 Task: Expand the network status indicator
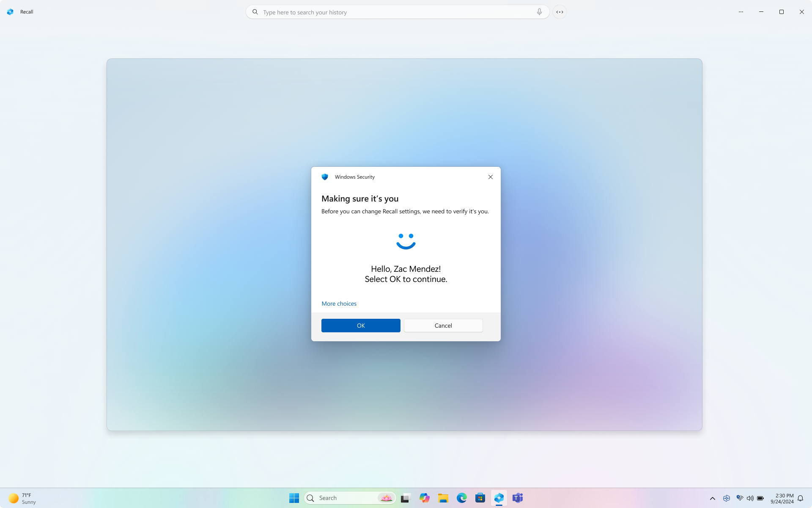(x=740, y=498)
